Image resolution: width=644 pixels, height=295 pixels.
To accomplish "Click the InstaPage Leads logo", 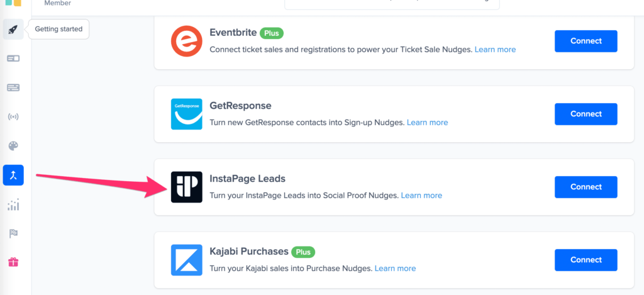I will (x=186, y=187).
